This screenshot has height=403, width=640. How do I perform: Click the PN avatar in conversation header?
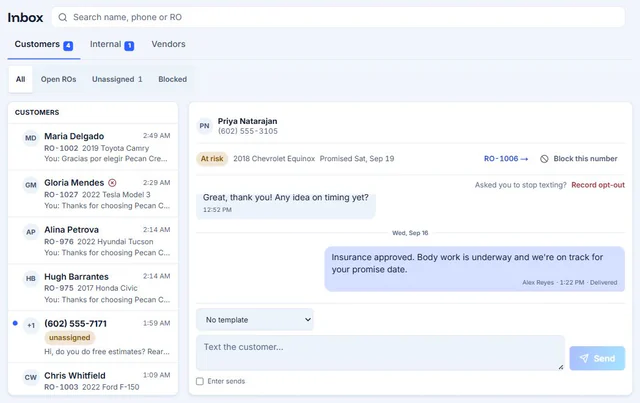coord(204,126)
